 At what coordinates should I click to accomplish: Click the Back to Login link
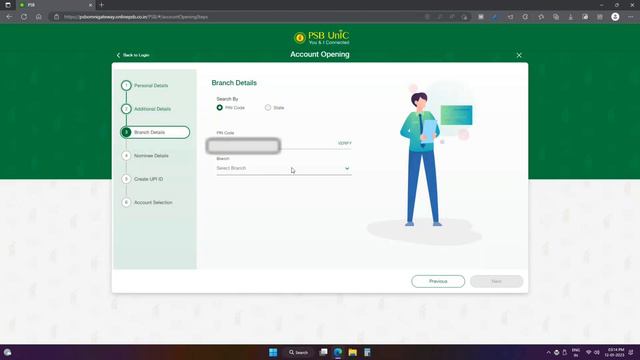coord(133,55)
